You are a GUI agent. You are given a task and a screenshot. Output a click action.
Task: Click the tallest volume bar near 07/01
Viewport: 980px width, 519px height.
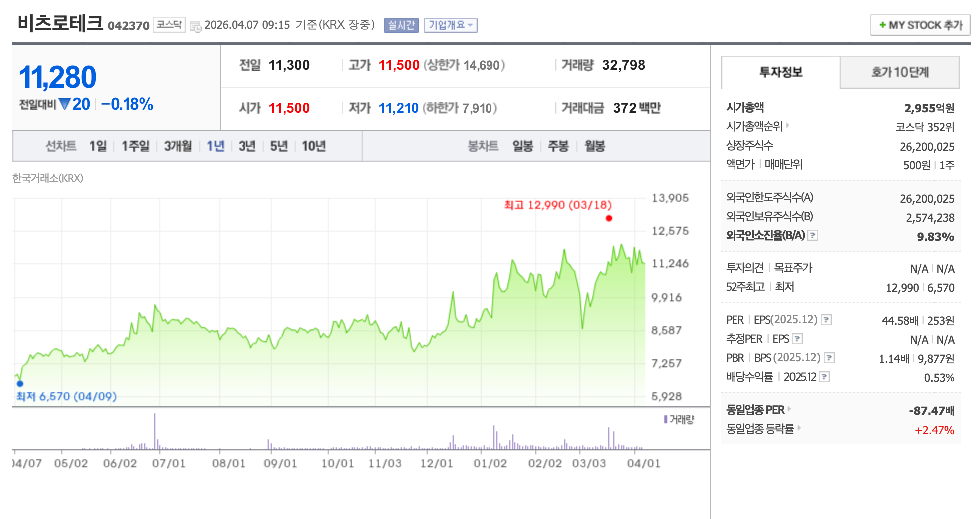[x=155, y=431]
